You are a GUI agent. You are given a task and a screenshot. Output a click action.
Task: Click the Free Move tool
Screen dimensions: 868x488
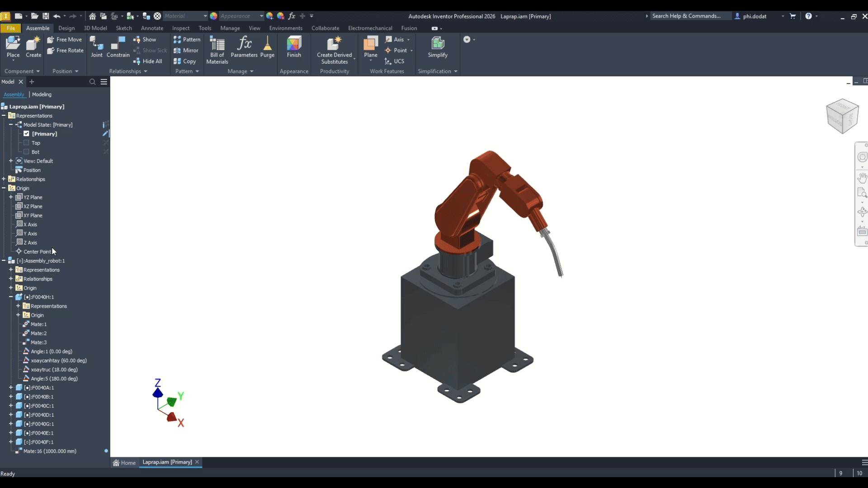tap(65, 39)
